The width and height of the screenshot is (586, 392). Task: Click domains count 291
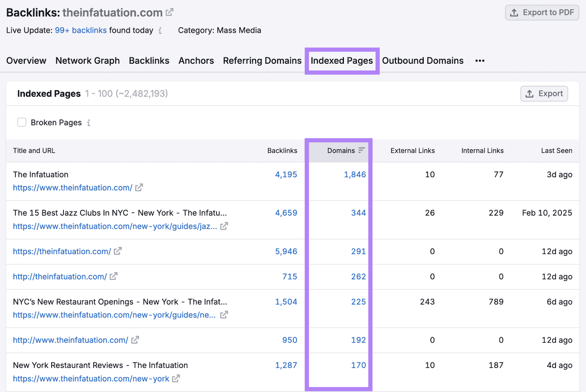coord(359,251)
